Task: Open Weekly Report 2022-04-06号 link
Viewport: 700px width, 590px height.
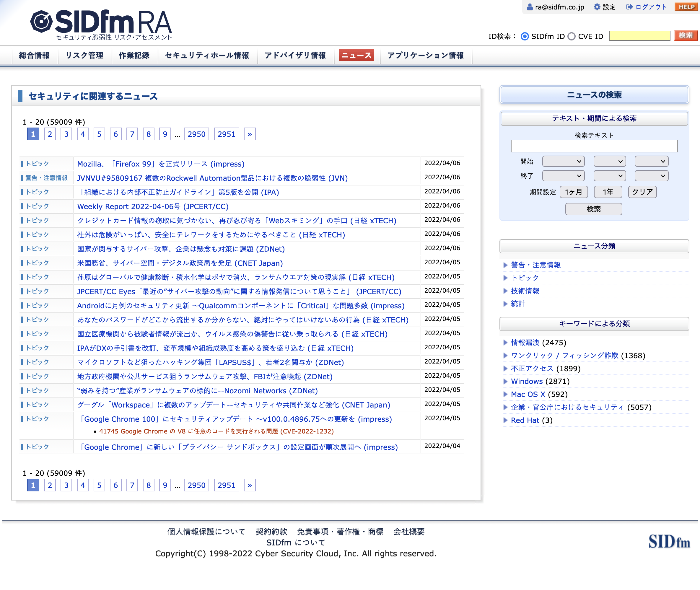Action: click(x=153, y=207)
